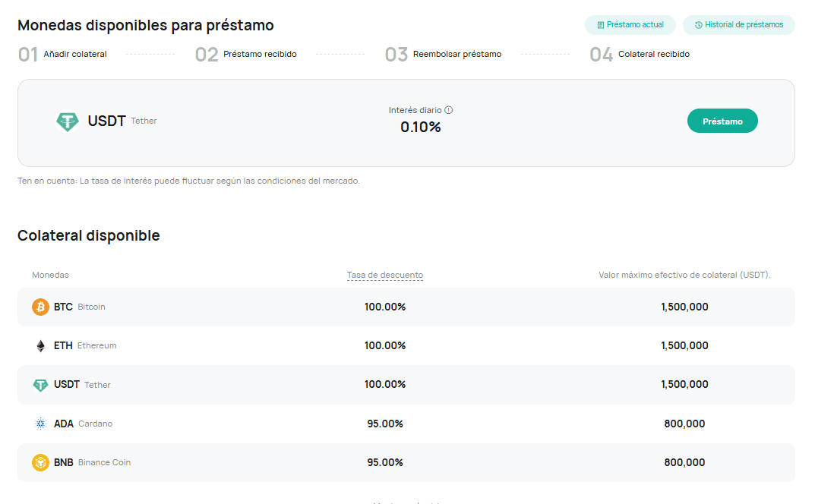This screenshot has width=815, height=504.
Task: Click the USDT Tether label in collateral table
Action: [82, 385]
